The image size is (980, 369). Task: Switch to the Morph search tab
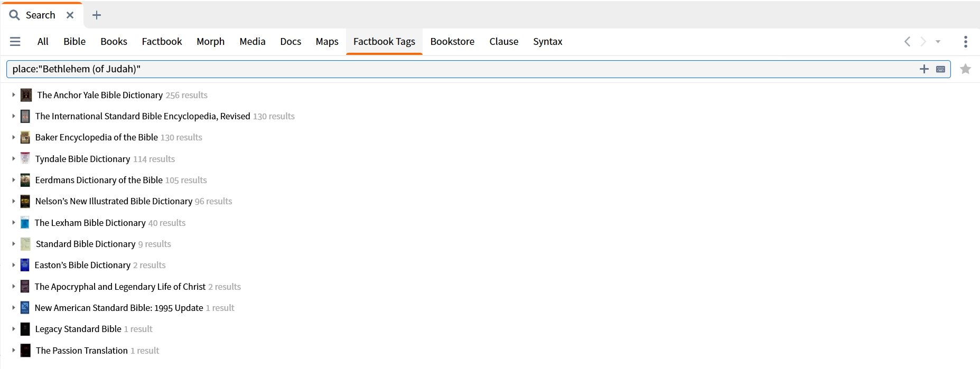(210, 41)
